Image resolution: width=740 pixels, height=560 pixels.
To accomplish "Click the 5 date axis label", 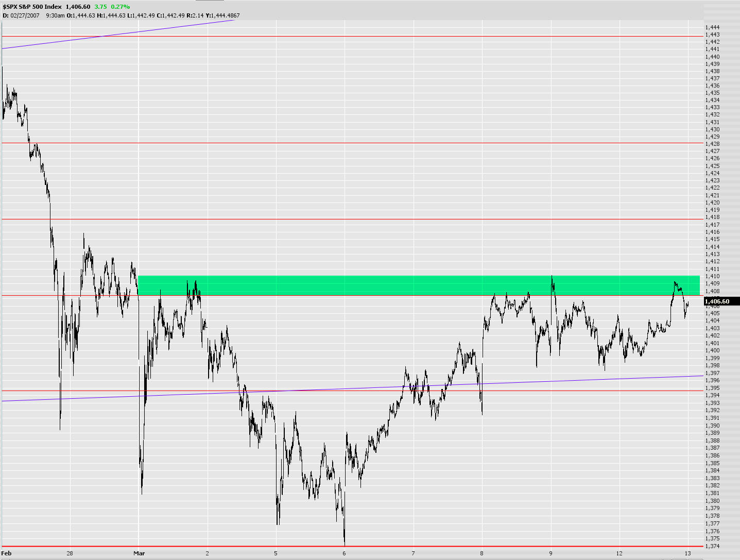I will coord(276,554).
